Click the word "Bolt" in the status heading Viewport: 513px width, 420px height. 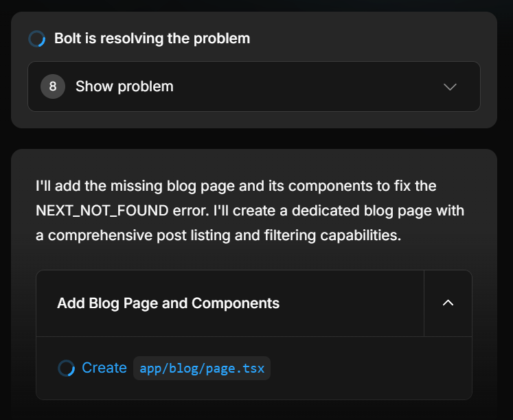pos(68,38)
